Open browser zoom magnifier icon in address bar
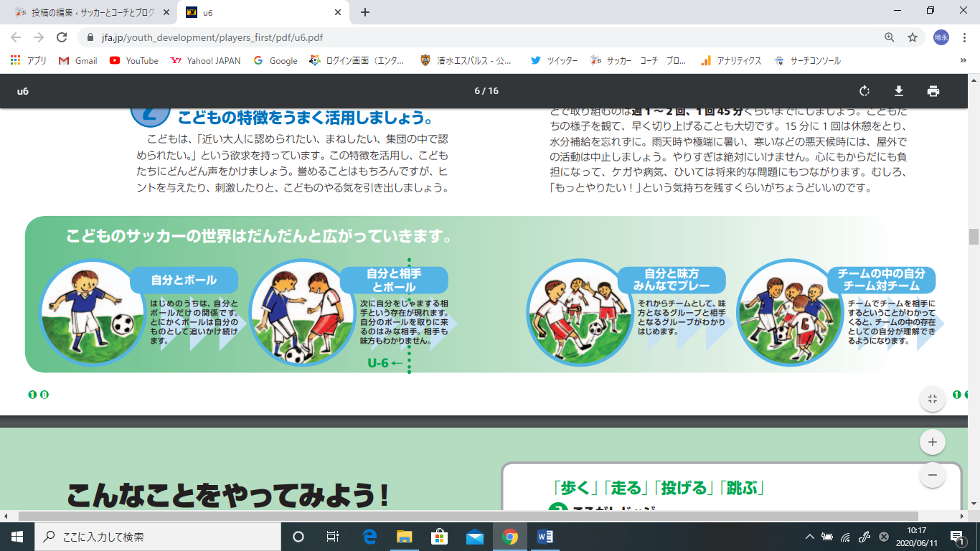980x551 pixels. pos(890,37)
